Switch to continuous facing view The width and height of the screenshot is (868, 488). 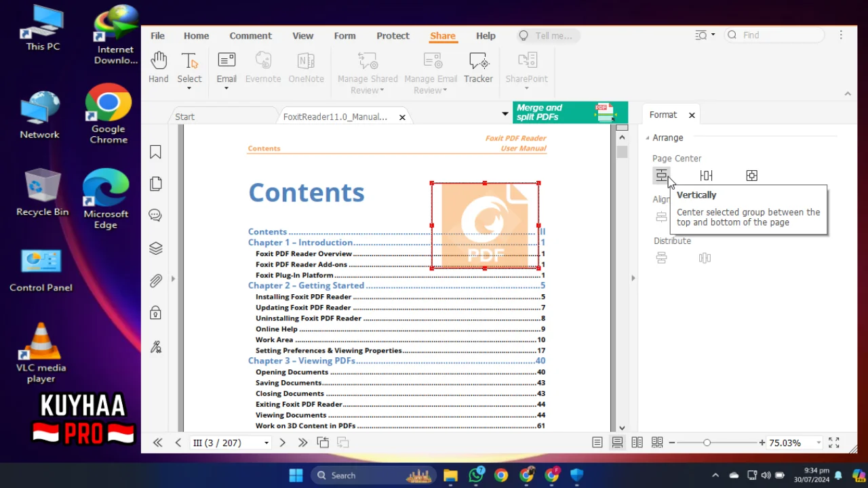657,443
